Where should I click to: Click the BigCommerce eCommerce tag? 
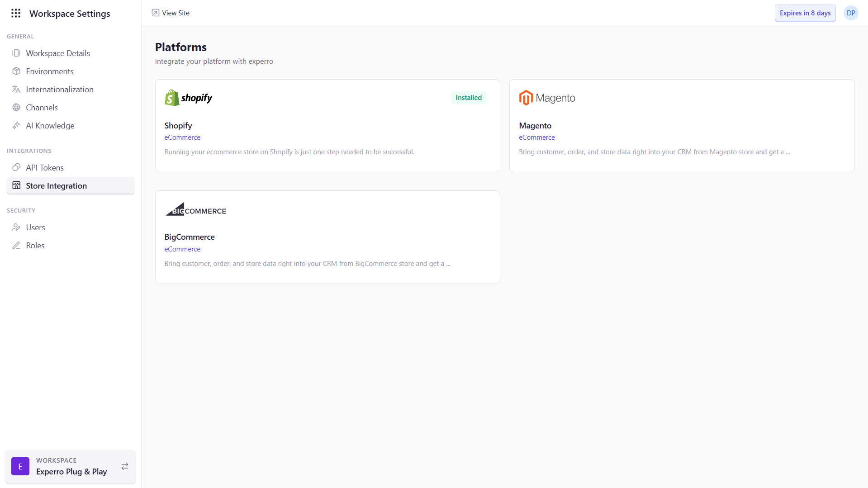[182, 249]
